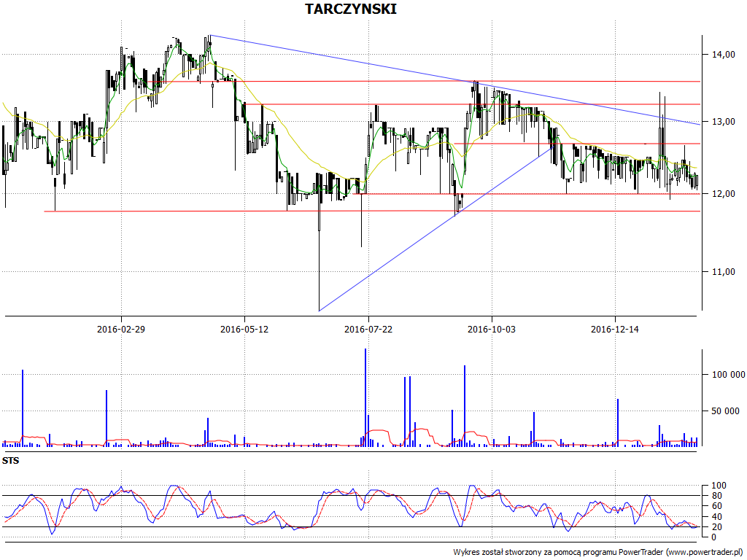The width and height of the screenshot is (747, 560).
Task: Select the 14,00 price axis label
Action: coord(723,55)
